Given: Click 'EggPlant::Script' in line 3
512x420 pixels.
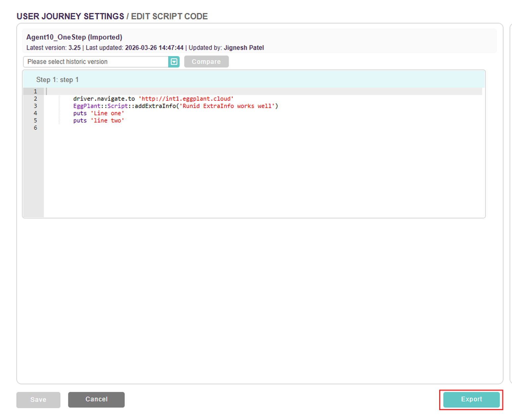Looking at the screenshot, I should point(100,106).
